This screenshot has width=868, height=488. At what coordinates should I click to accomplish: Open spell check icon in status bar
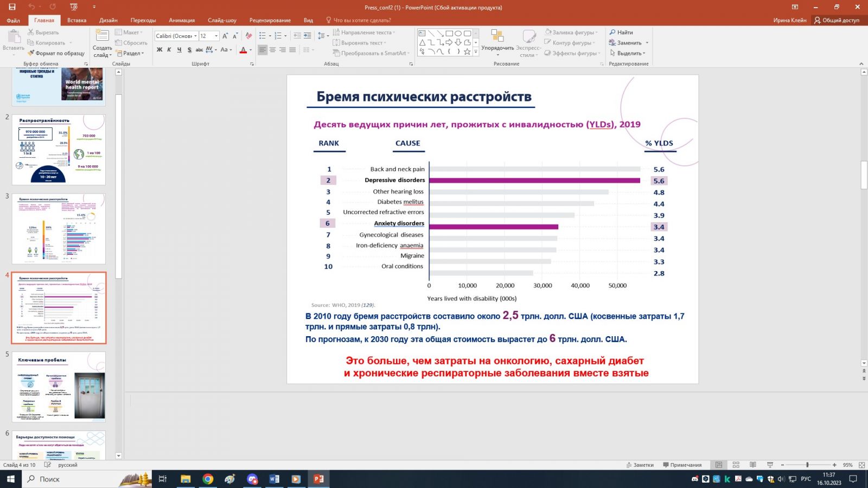48,465
